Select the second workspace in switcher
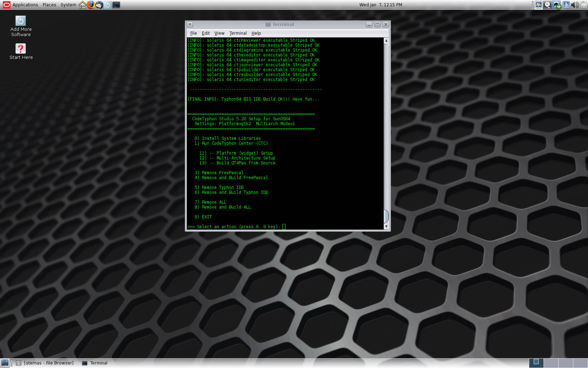The width and height of the screenshot is (588, 368). pyautogui.click(x=551, y=363)
